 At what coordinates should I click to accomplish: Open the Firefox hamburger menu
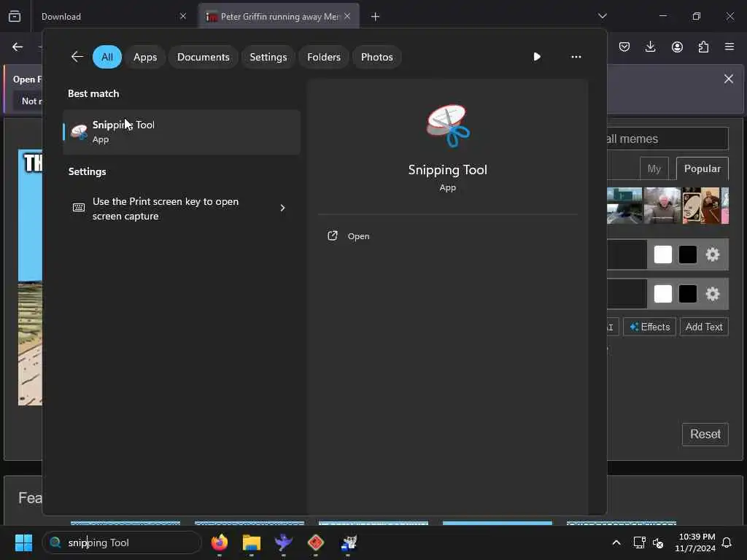click(x=729, y=47)
